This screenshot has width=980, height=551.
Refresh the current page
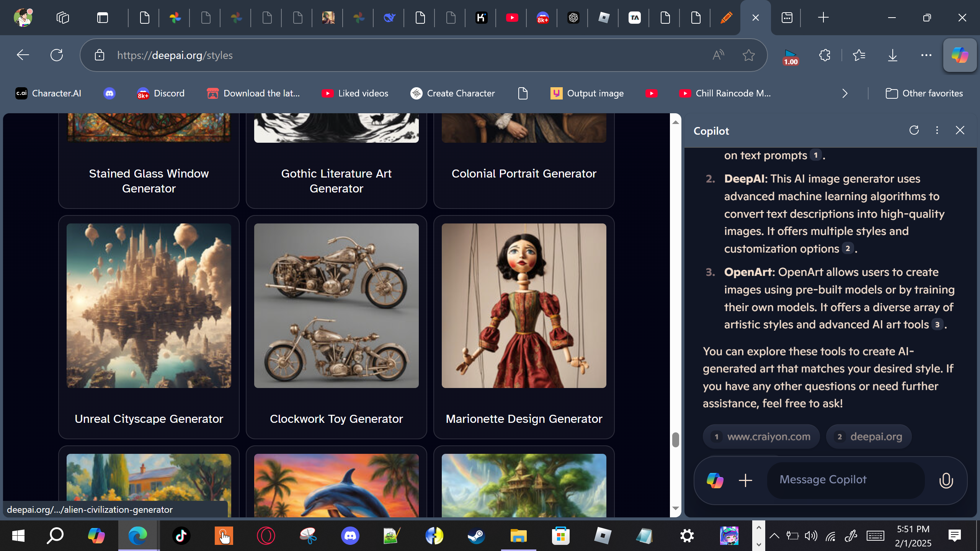pos(57,55)
